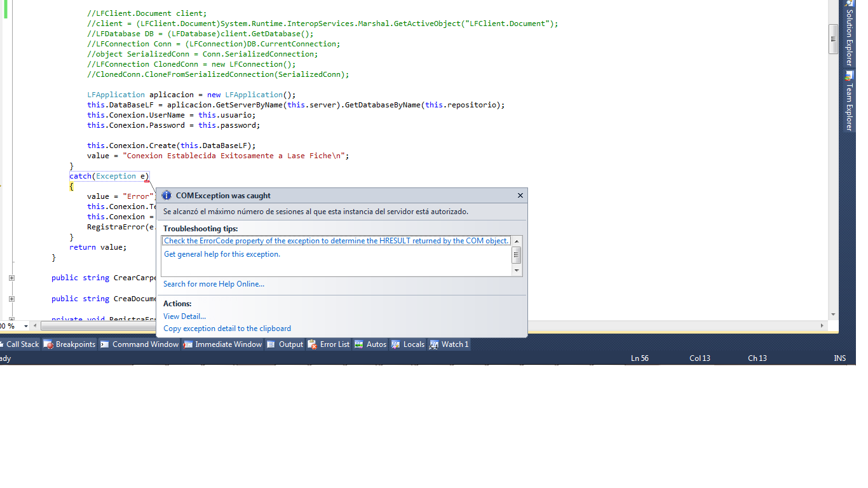This screenshot has height=488, width=868.
Task: Switch to the Output tab
Action: [285, 344]
